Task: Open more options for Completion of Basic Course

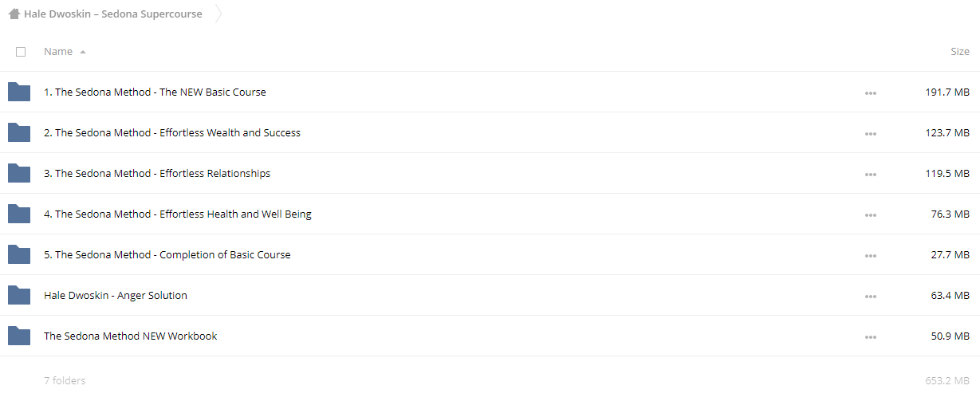Action: (x=870, y=255)
